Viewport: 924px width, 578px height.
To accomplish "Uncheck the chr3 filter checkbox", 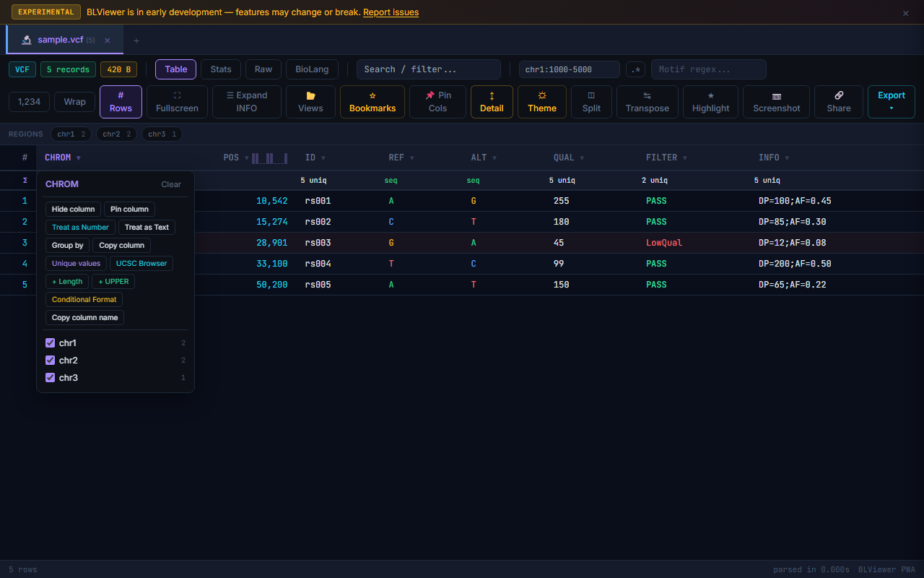I will point(51,378).
